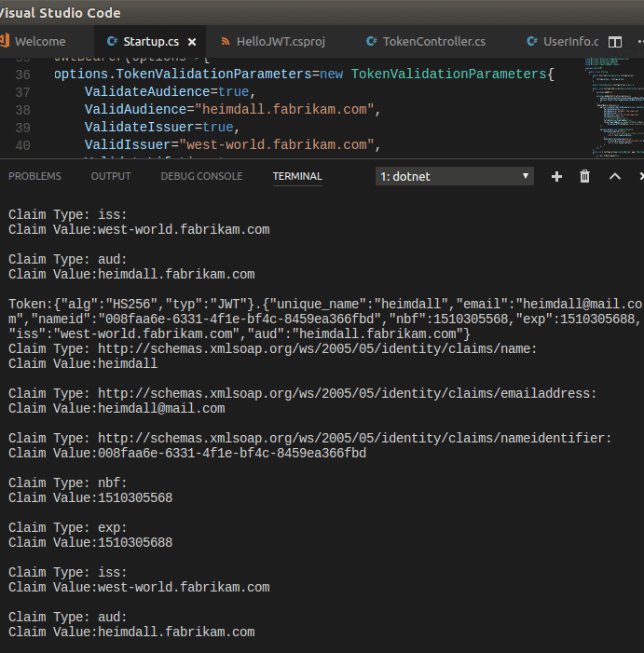The image size is (644, 653).
Task: Switch to the OUTPUT panel tab
Action: tap(110, 176)
